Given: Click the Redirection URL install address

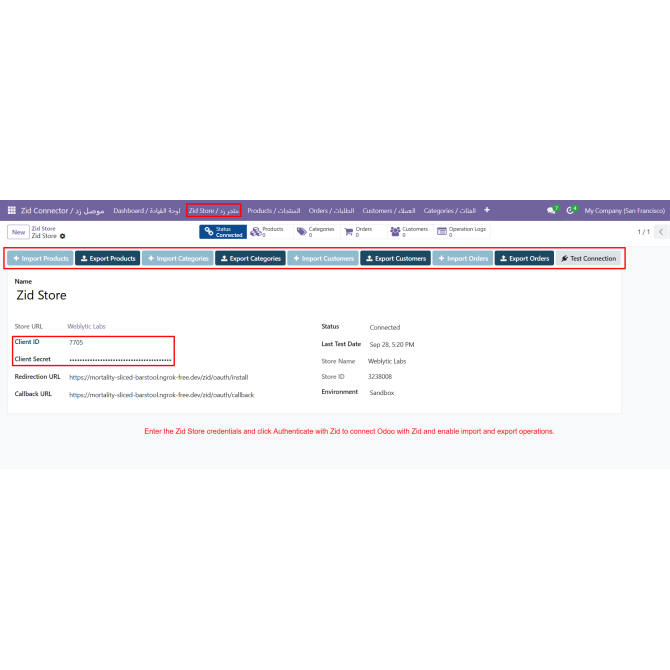Looking at the screenshot, I should [x=159, y=377].
